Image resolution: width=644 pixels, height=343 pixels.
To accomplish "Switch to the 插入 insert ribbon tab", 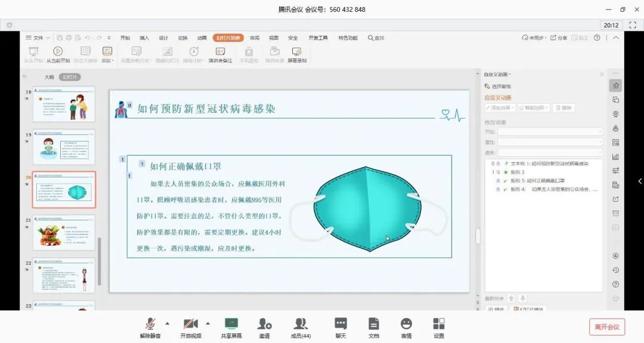I will point(144,38).
